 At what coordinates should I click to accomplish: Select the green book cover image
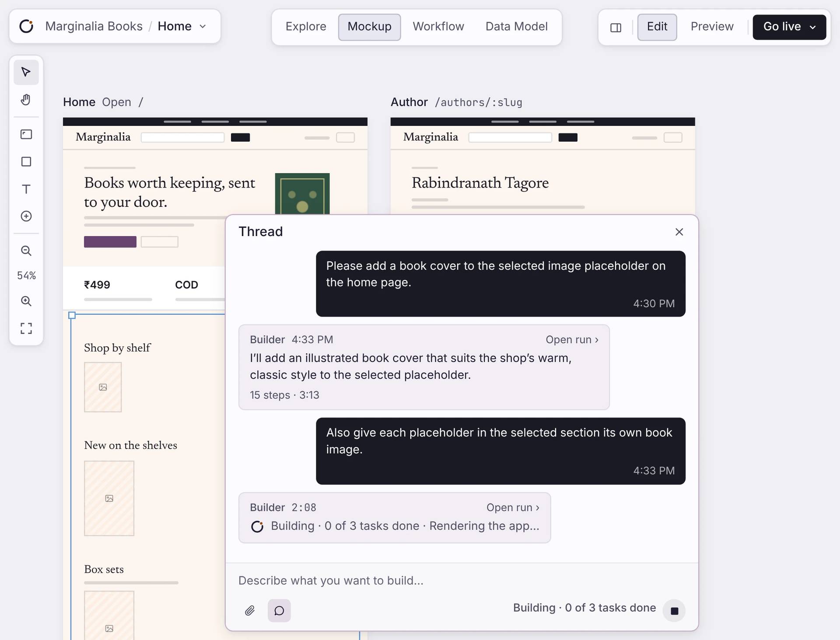click(x=302, y=194)
